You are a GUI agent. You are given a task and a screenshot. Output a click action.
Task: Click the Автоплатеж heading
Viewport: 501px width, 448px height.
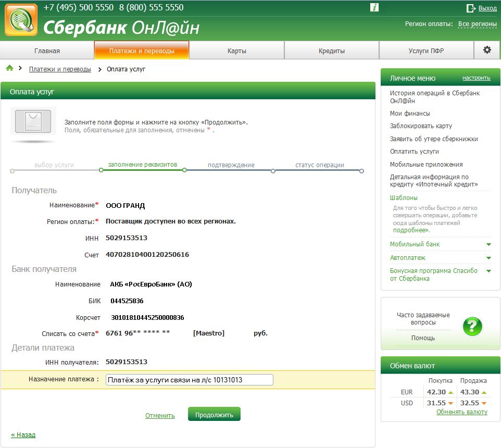408,257
